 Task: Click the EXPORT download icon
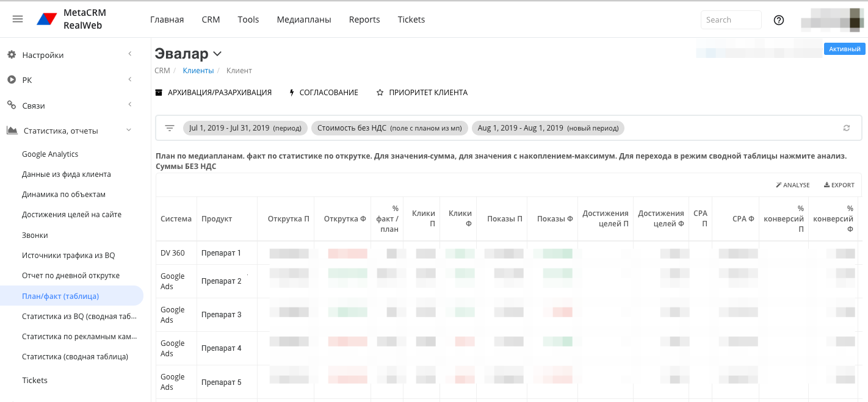pyautogui.click(x=826, y=185)
